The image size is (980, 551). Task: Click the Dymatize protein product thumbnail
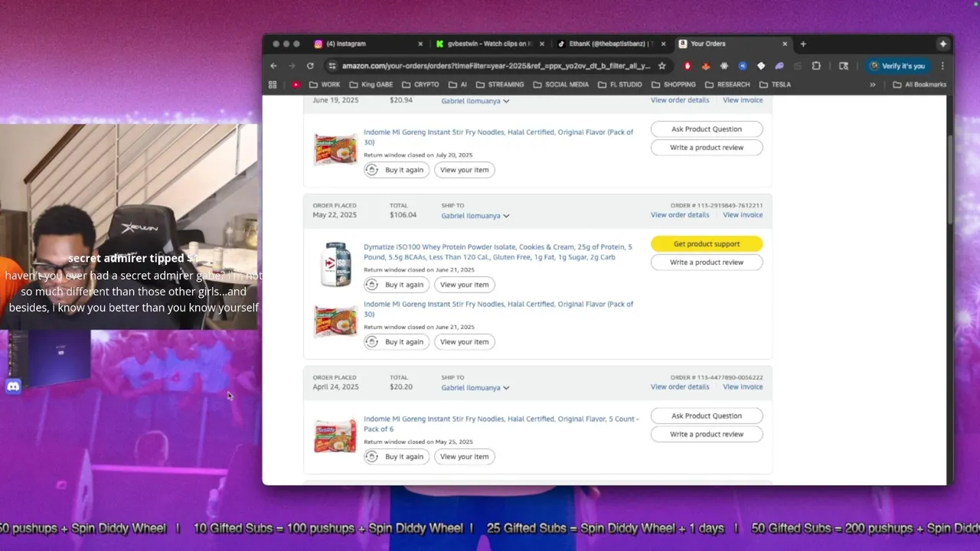[x=335, y=264]
